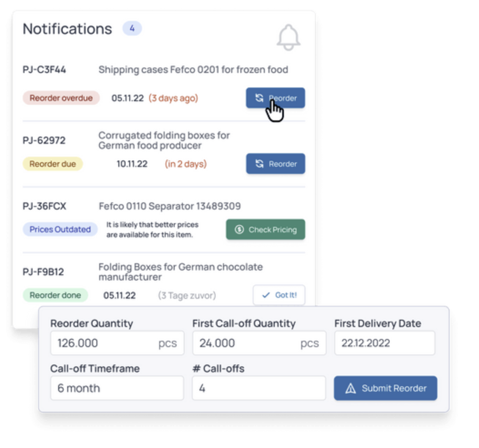
Task: Click Reorder button for PJ-62972
Action: point(275,164)
